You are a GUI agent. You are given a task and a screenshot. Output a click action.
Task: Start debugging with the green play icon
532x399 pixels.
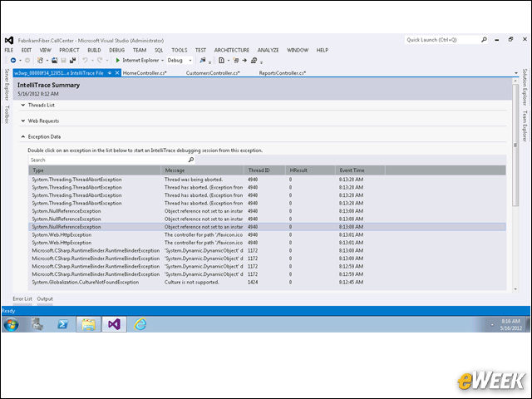tap(118, 61)
